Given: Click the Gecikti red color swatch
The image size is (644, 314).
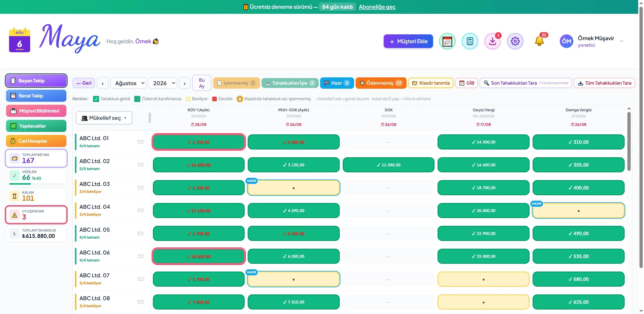Looking at the screenshot, I should pos(214,99).
